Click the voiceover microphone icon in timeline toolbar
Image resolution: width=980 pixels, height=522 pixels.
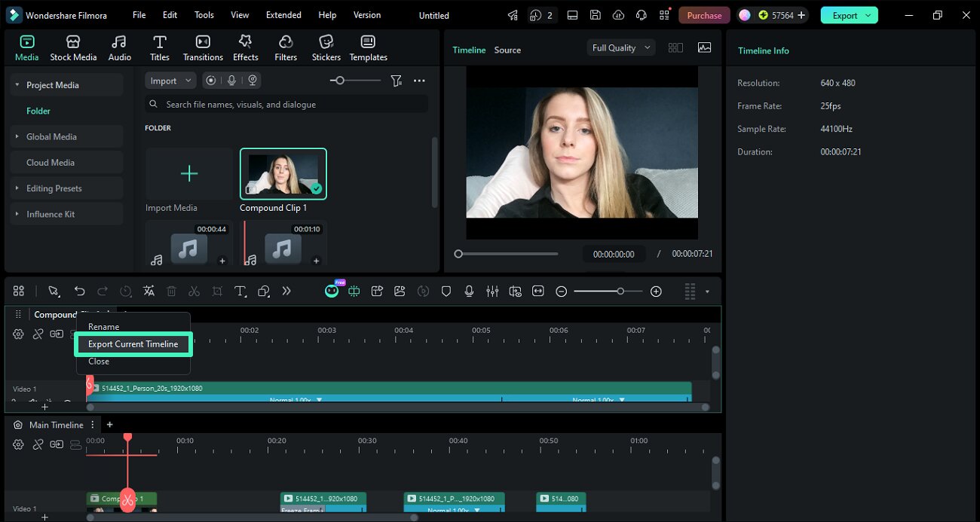pos(469,291)
